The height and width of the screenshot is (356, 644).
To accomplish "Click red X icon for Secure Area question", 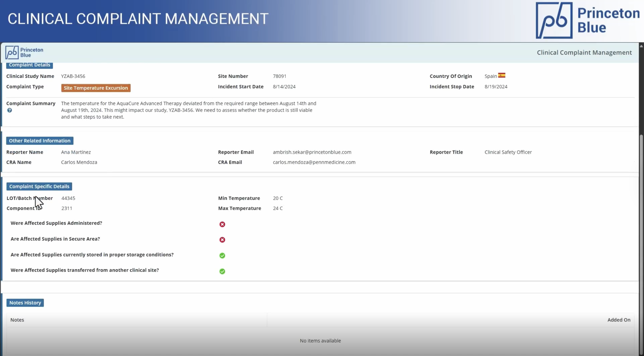I will [x=222, y=240].
